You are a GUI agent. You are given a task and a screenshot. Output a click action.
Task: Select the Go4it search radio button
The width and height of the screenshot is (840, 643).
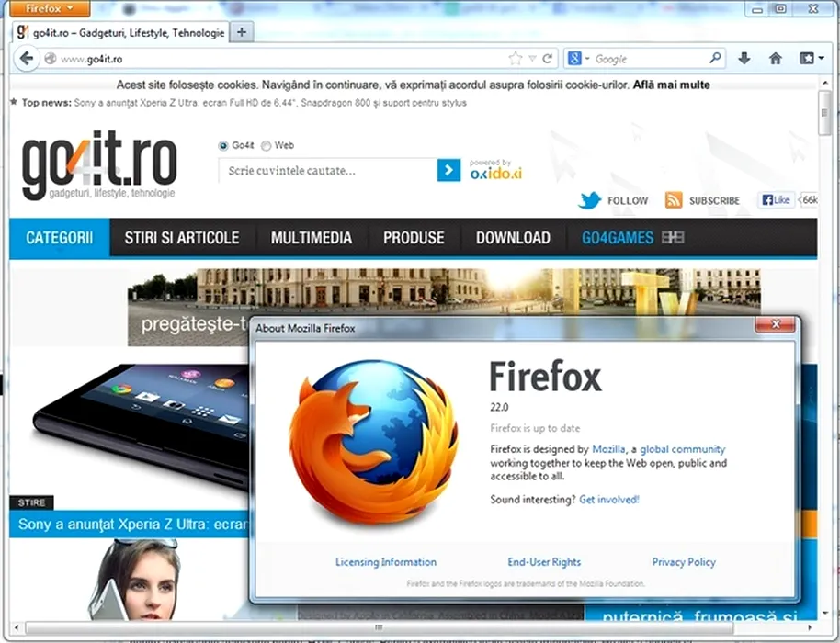click(x=223, y=146)
